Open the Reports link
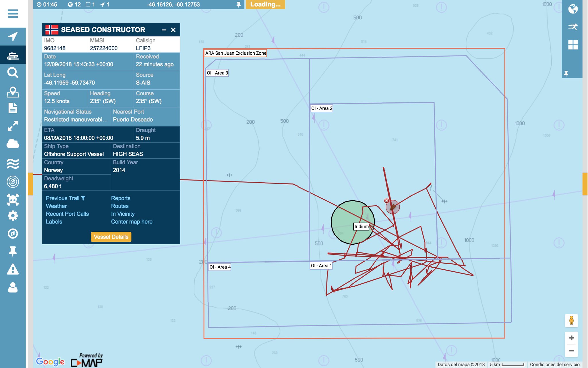This screenshot has height=368, width=588. (121, 198)
